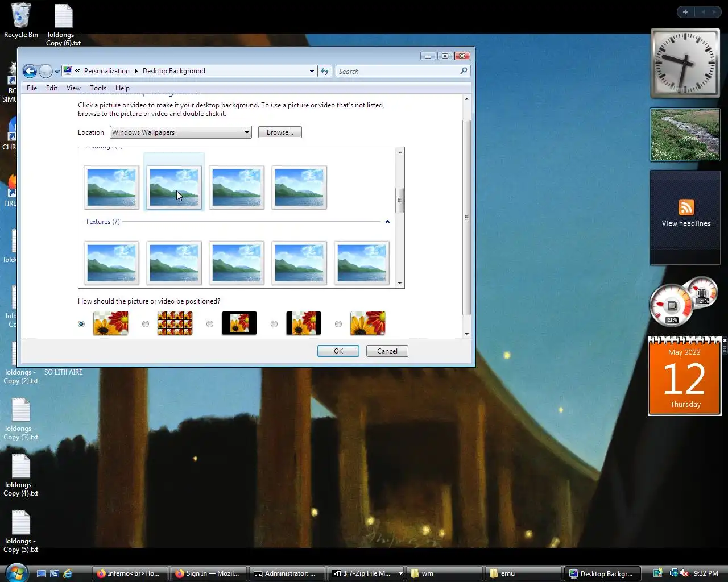Click the taskbar clock showing 9:32 PM

pos(706,573)
